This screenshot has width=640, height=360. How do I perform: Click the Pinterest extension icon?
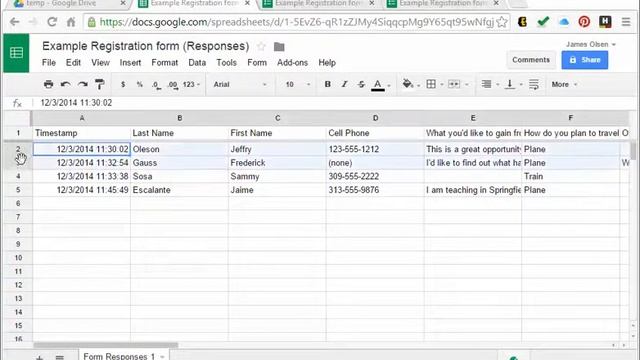tap(584, 22)
